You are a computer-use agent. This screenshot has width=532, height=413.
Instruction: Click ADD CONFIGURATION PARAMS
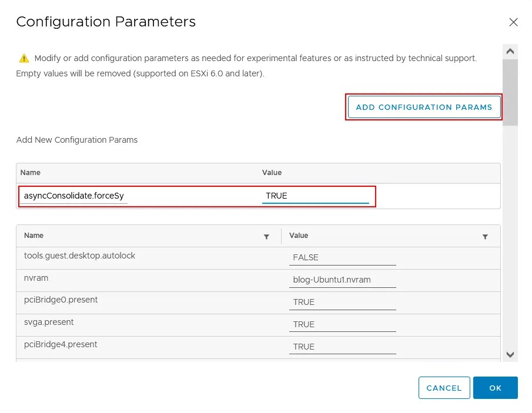coord(423,107)
